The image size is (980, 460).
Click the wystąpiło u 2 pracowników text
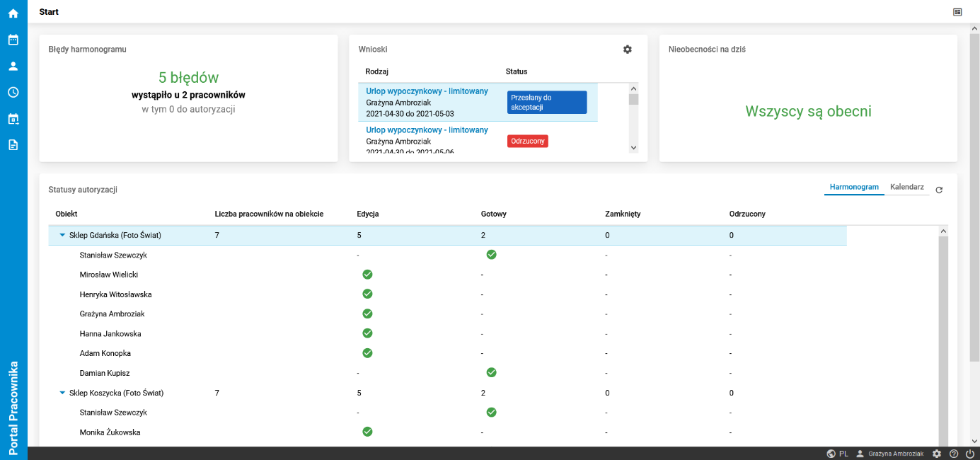[x=188, y=94]
